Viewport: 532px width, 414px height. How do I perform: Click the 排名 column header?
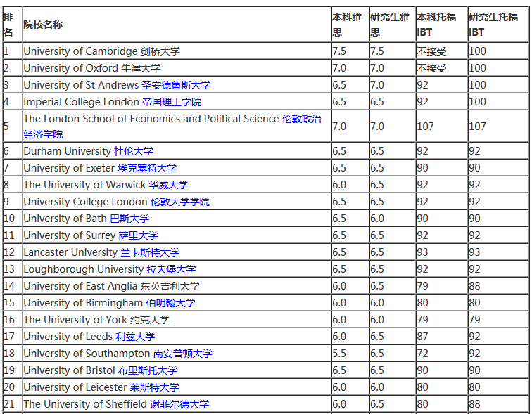click(13, 25)
